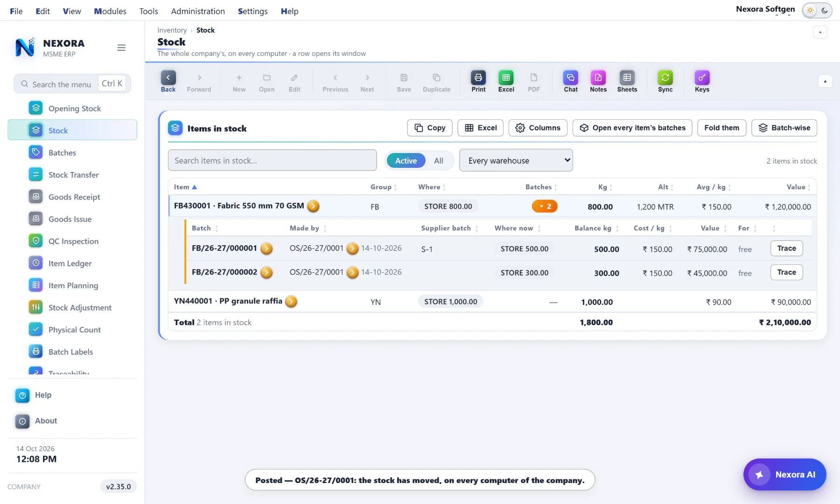840x504 pixels.
Task: Open Batch Labels module
Action: point(72,352)
